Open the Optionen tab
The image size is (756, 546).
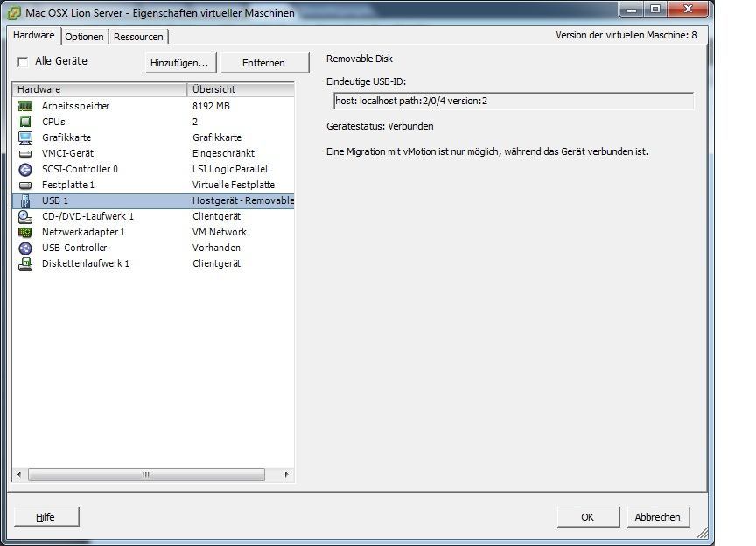pyautogui.click(x=84, y=37)
